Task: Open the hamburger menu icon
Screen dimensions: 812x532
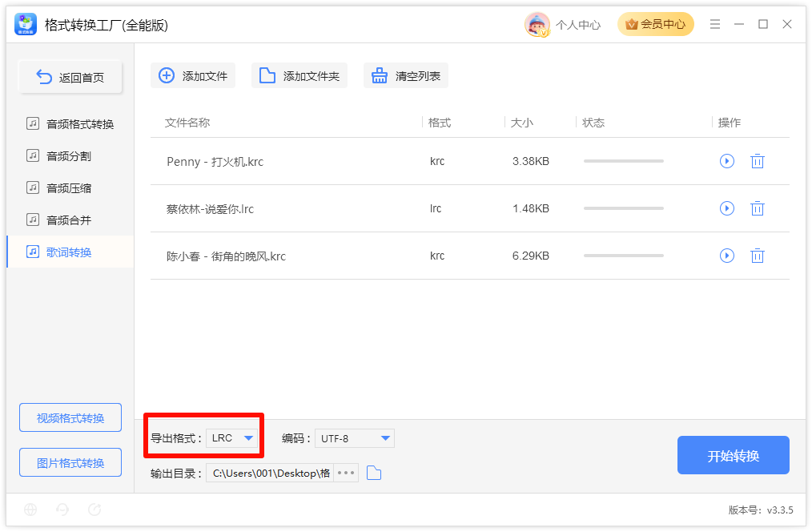Action: (x=714, y=24)
